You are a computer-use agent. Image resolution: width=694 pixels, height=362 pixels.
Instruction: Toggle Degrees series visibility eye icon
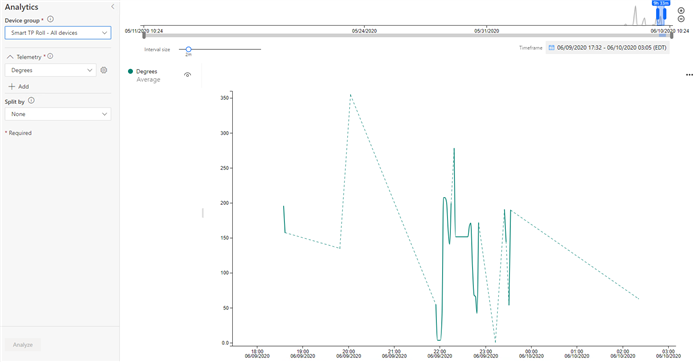[x=188, y=75]
